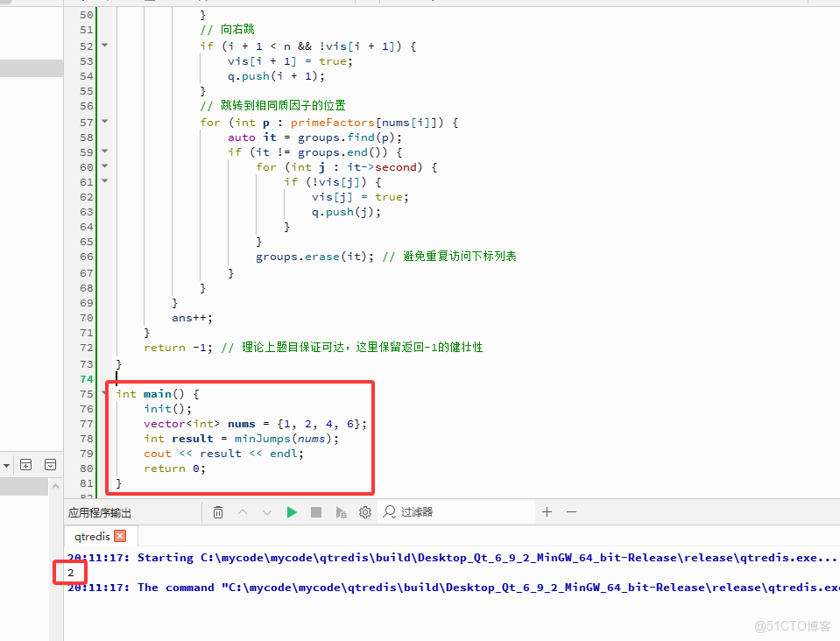Click 'primeFactors' identifier on line 57
840x641 pixels.
pos(332,123)
